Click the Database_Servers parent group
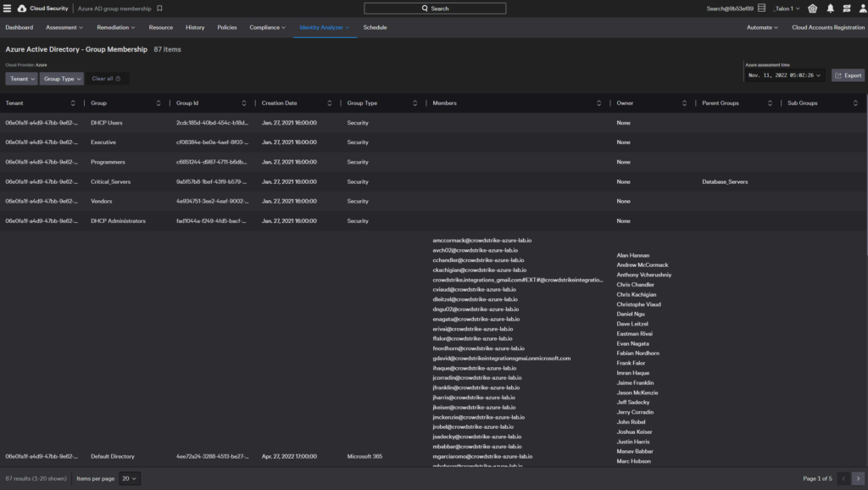The image size is (868, 490). tap(725, 181)
